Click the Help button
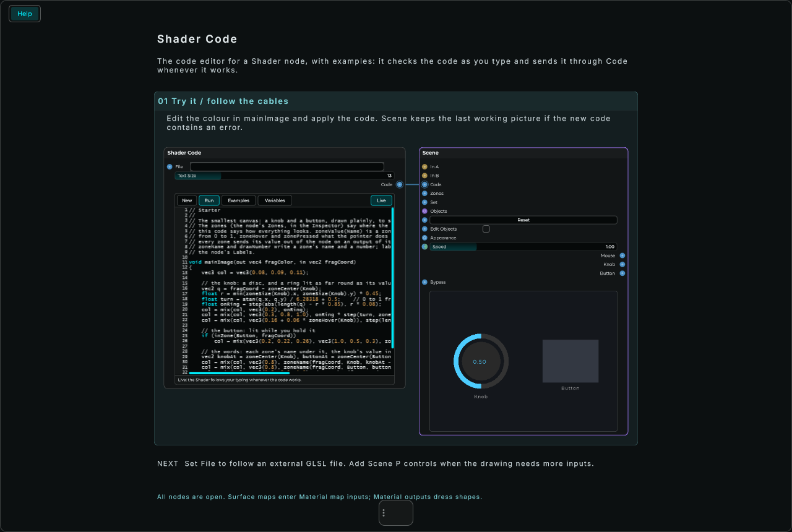 click(x=25, y=14)
